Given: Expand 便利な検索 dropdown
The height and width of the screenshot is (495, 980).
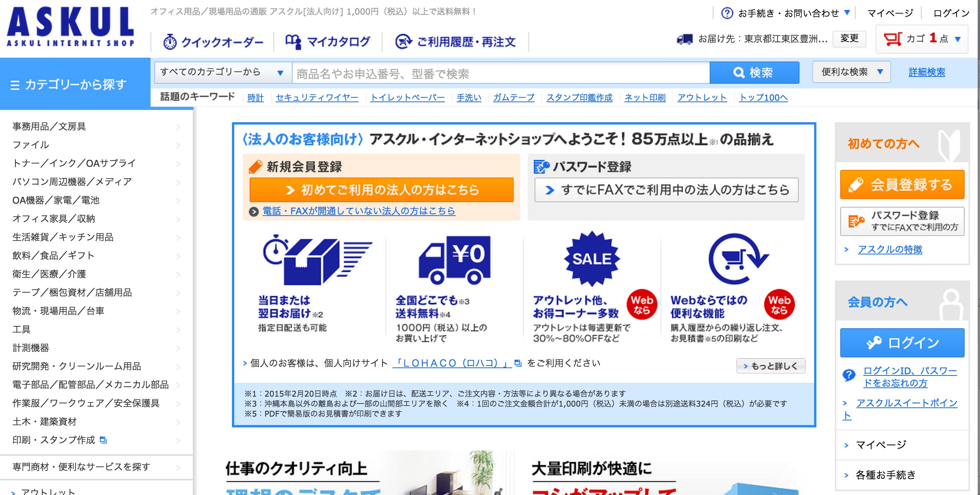Looking at the screenshot, I should pos(851,72).
